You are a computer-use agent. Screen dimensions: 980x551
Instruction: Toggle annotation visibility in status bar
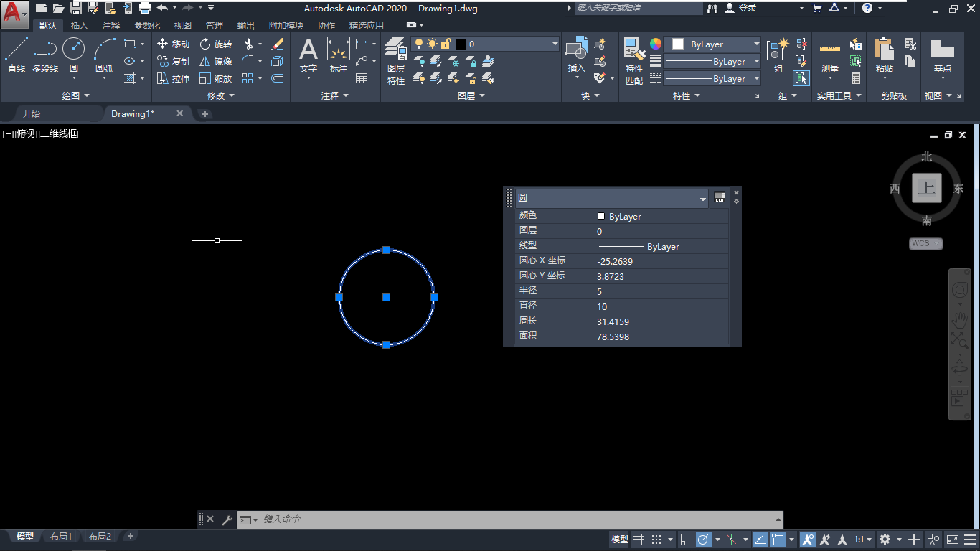(x=808, y=540)
